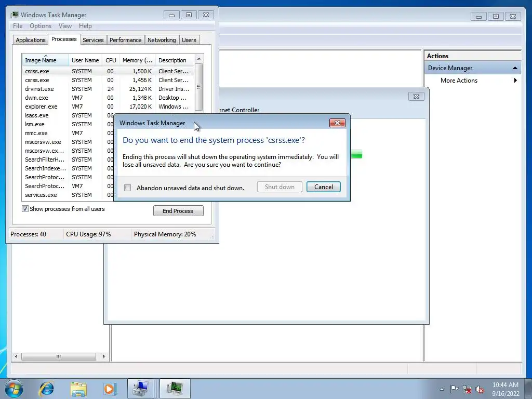Close the csrss.exe confirmation dialog
The width and height of the screenshot is (532, 399).
(337, 123)
